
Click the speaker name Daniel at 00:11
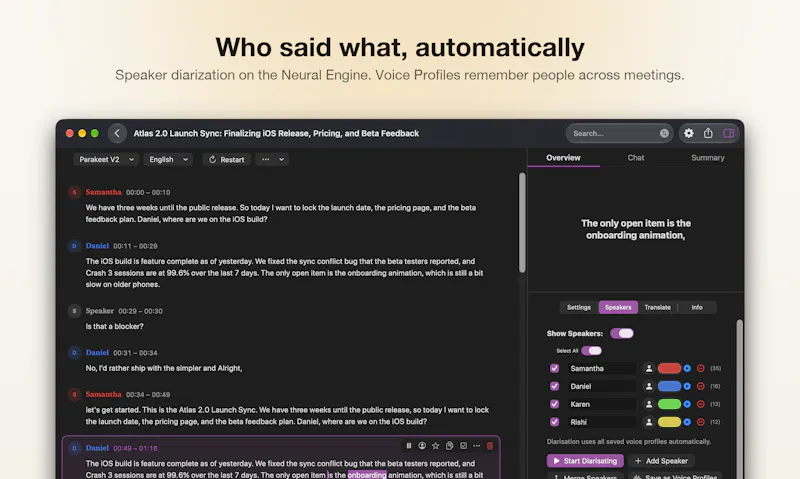pos(97,246)
